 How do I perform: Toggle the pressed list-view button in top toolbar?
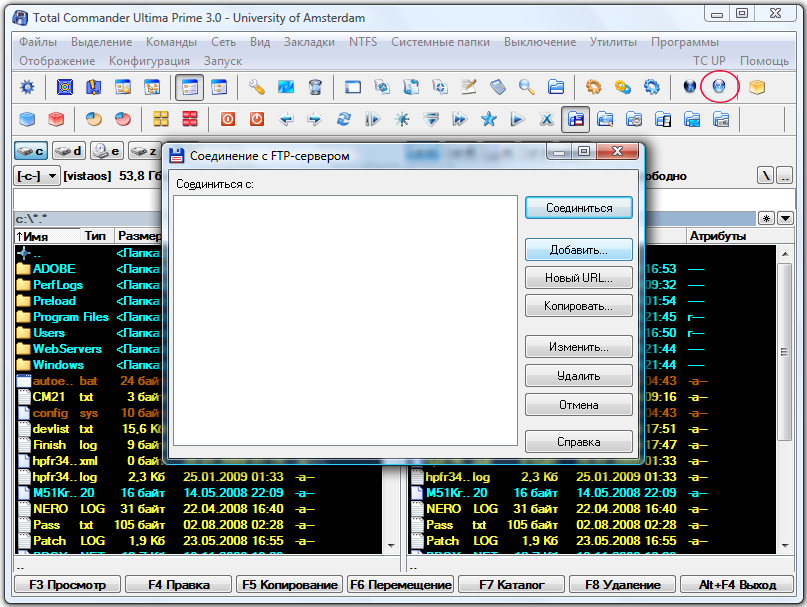(189, 87)
